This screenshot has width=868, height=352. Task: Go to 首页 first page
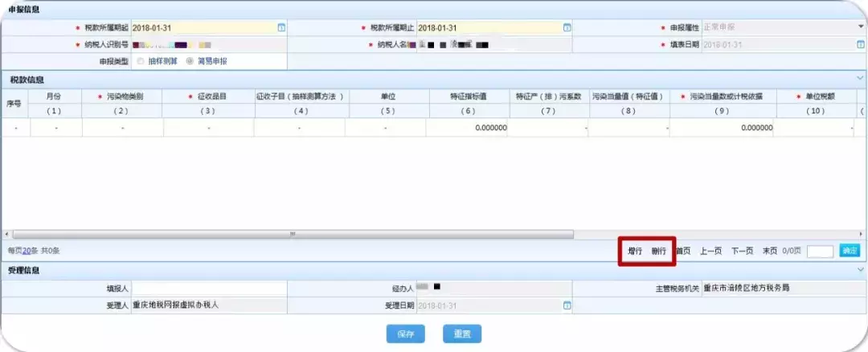pyautogui.click(x=683, y=251)
